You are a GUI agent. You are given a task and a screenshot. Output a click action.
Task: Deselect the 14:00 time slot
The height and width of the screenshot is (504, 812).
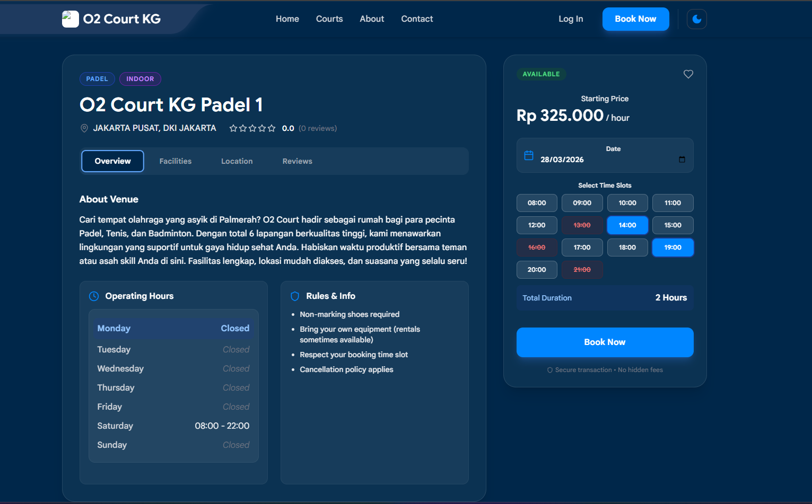coord(627,225)
